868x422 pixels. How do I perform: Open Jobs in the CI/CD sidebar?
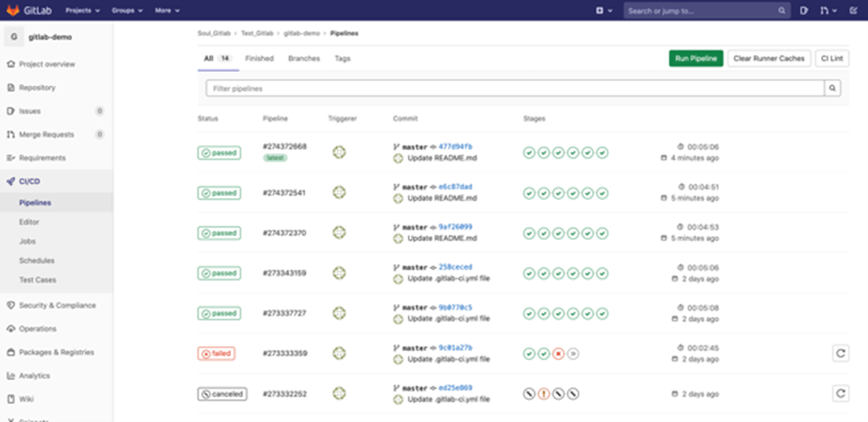pos(28,241)
